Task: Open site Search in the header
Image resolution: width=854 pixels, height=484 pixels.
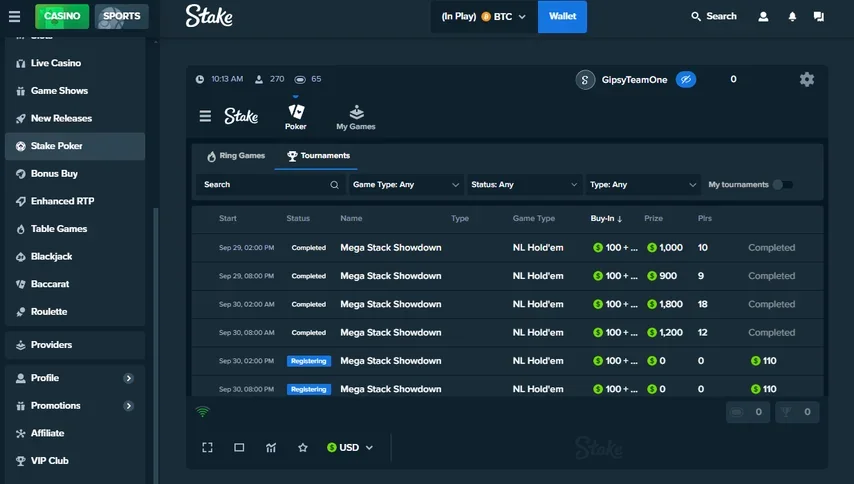Action: [x=713, y=16]
